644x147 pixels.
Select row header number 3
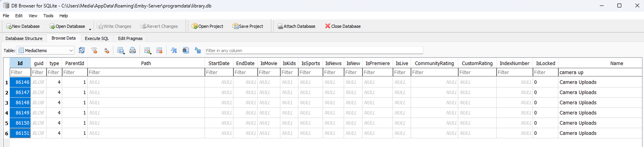coord(7,103)
